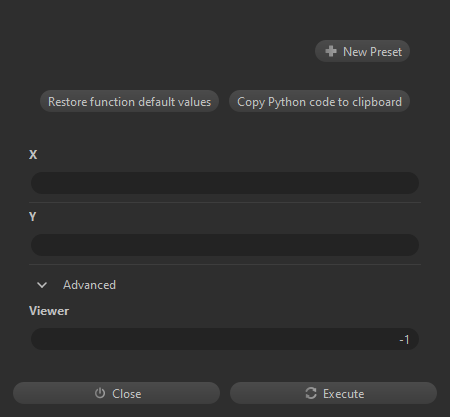450x417 pixels.
Task: Collapse the Advanced section using its chevron
Action: pyautogui.click(x=42, y=285)
